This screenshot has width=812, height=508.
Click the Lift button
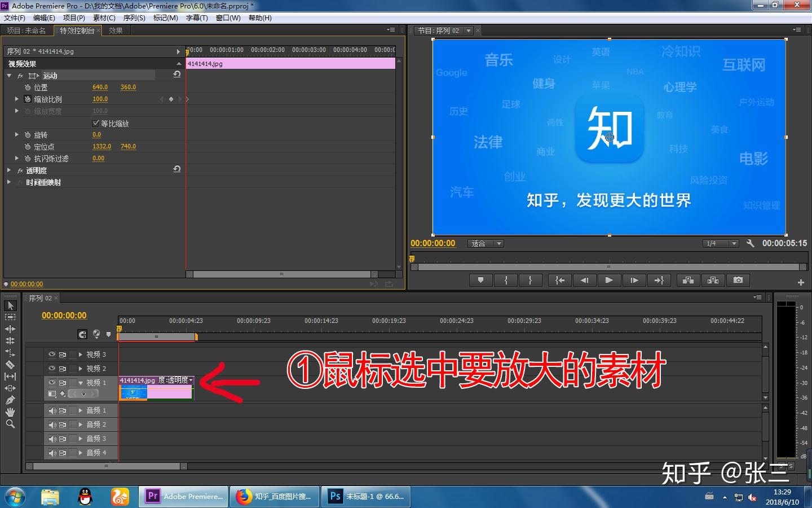coord(688,280)
